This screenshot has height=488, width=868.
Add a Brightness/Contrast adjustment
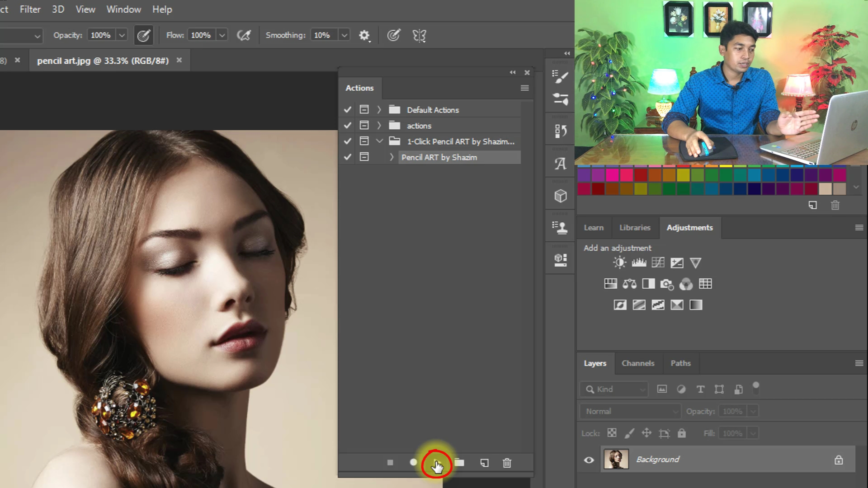(619, 263)
